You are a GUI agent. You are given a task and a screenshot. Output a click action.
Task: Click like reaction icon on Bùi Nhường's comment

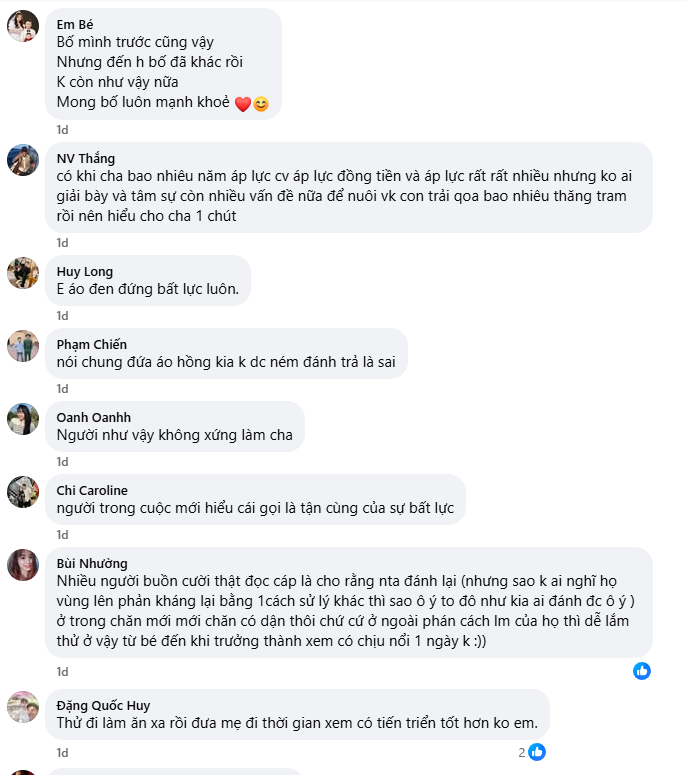(x=642, y=670)
